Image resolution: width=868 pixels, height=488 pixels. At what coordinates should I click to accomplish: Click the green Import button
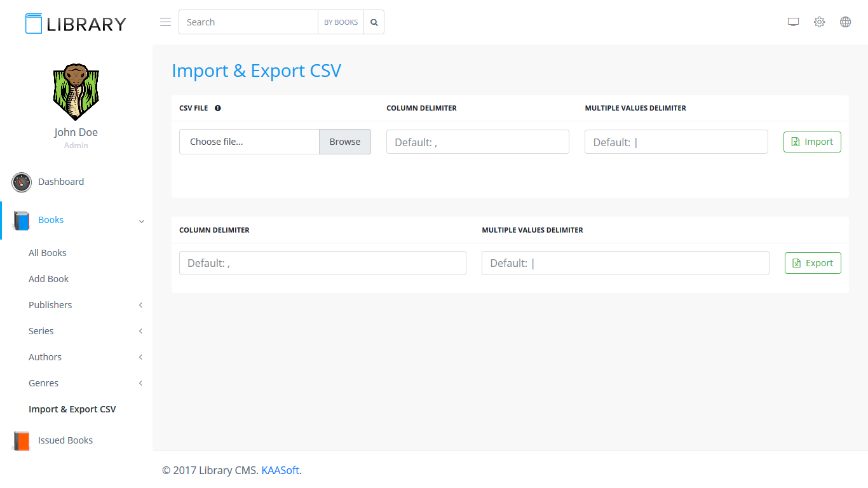click(x=812, y=142)
